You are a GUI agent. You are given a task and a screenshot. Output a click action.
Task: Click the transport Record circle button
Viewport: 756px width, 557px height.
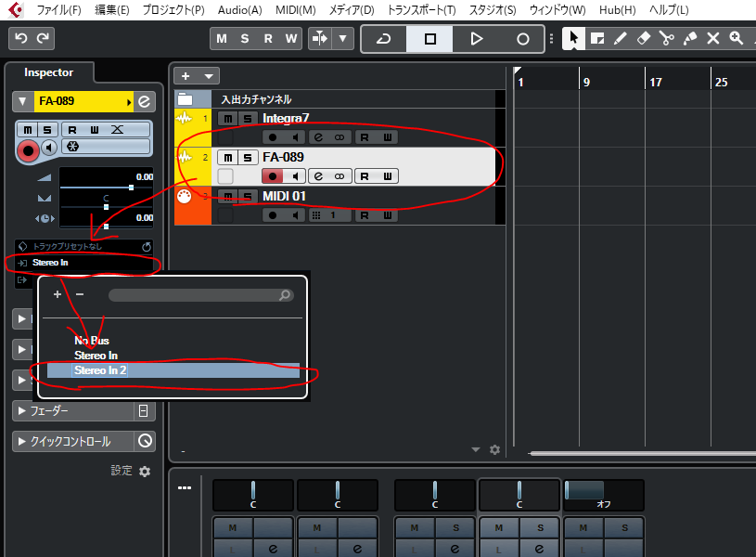coord(522,39)
